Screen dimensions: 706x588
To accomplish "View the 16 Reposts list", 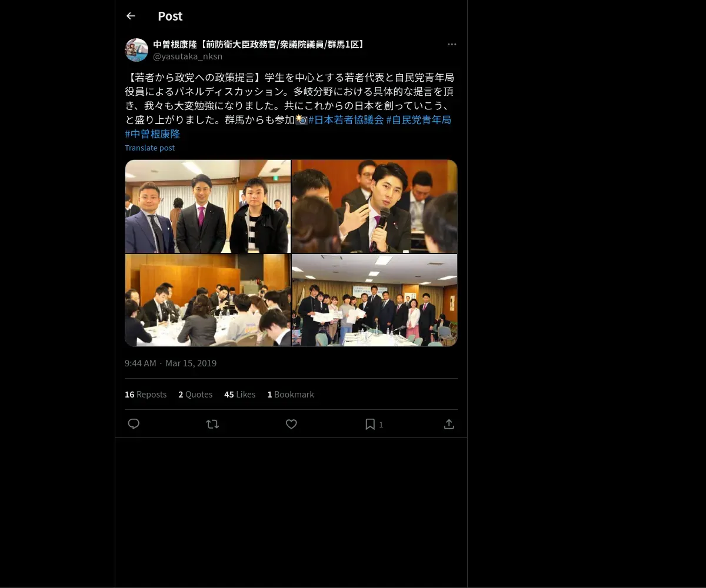I will click(x=145, y=395).
